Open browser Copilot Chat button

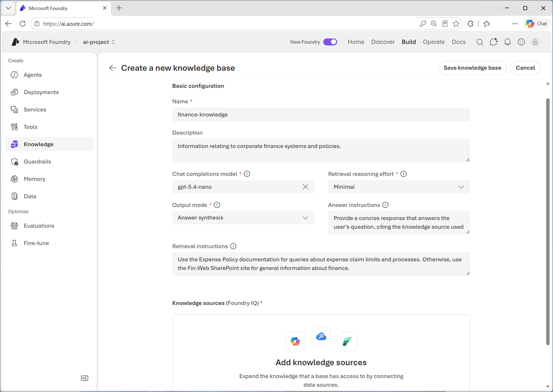click(536, 23)
